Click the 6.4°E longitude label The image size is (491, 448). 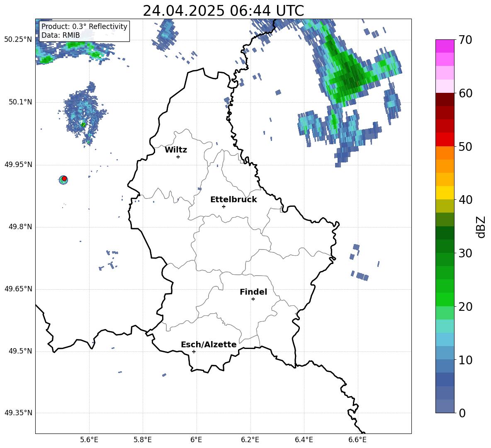(x=304, y=440)
